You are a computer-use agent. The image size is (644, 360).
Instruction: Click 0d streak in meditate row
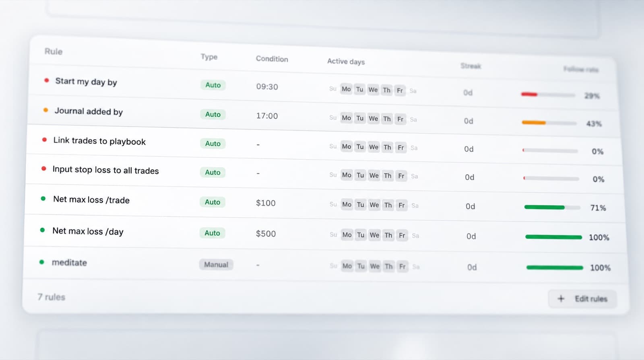472,267
